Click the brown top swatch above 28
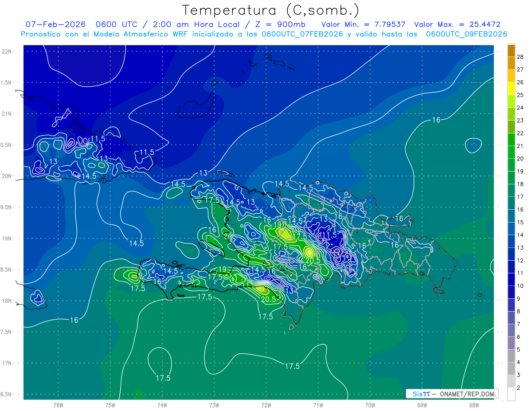Viewport: 532px width, 411px height. [511, 51]
